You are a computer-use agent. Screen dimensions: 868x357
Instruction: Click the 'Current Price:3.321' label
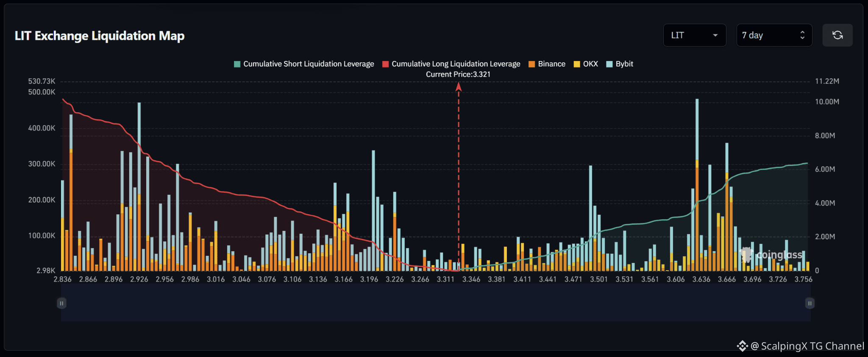pyautogui.click(x=458, y=75)
